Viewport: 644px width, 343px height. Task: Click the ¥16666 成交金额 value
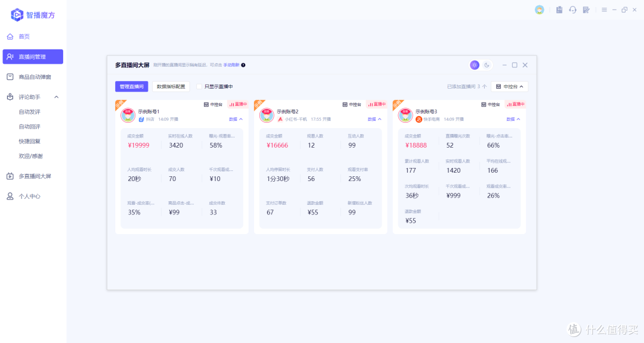277,145
